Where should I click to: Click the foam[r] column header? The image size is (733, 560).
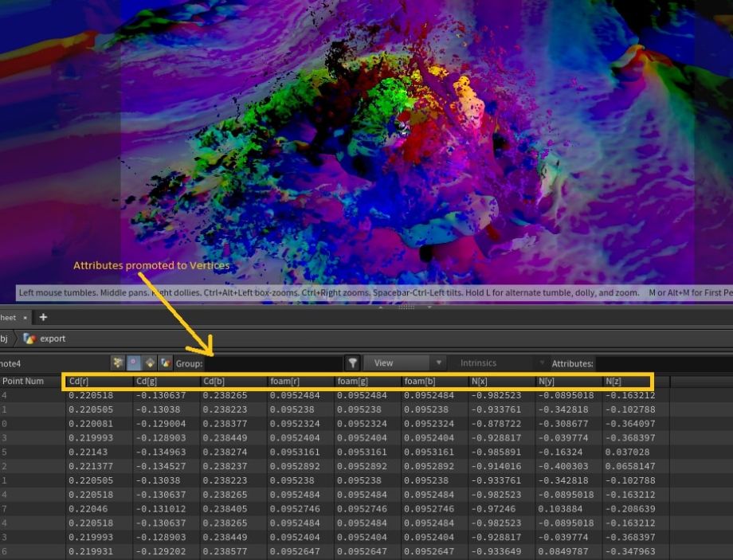coord(300,382)
